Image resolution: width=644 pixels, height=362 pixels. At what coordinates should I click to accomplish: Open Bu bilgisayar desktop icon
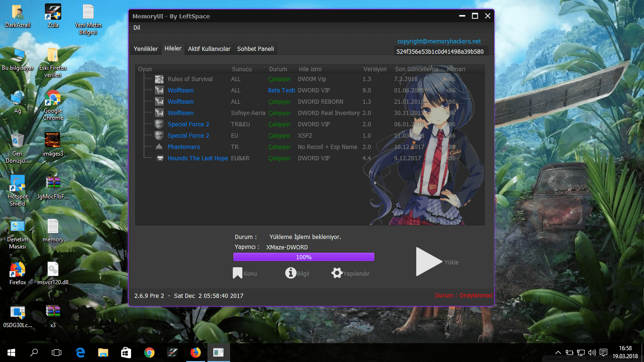coord(18,59)
